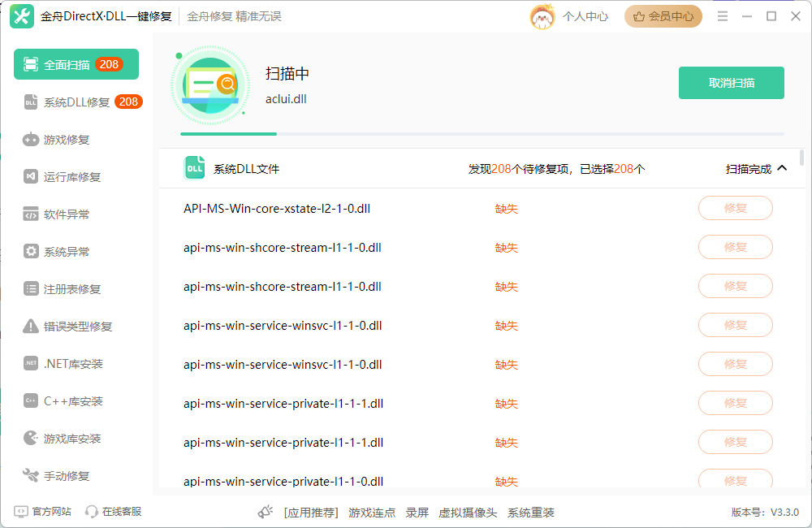The image size is (812, 528).
Task: Click the 系统异常 gear icon
Action: pyautogui.click(x=31, y=251)
